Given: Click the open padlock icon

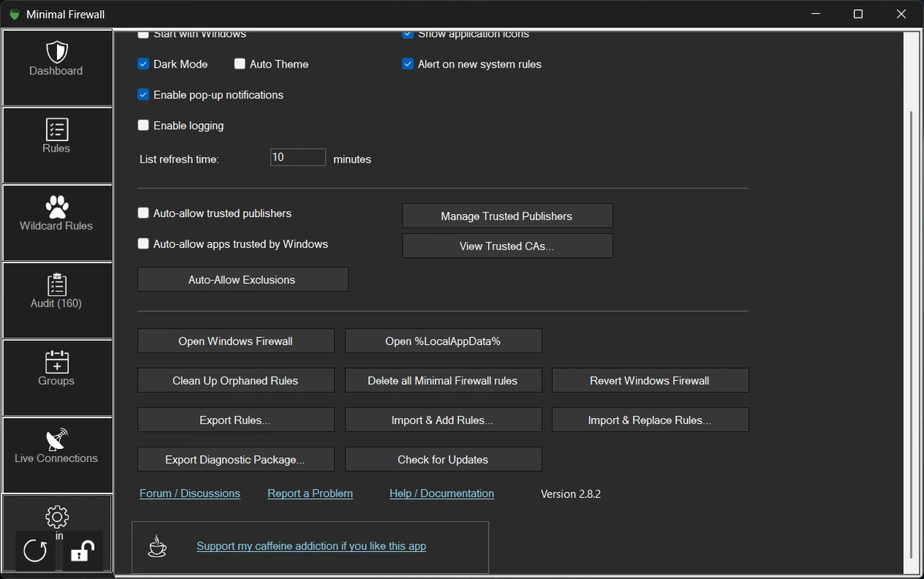Looking at the screenshot, I should (x=82, y=551).
